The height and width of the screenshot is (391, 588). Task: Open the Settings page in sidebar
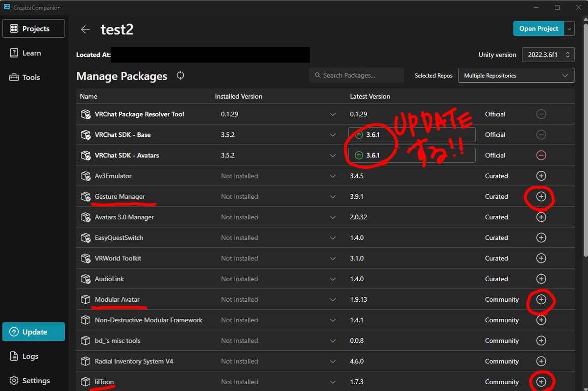pos(33,381)
